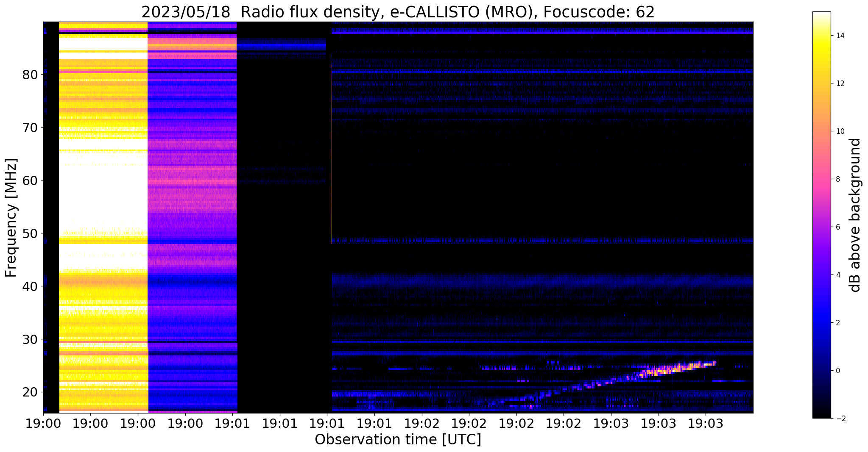Click the "dB above background" colorbar label
Viewport: 868px width, 452px height.
coord(855,215)
